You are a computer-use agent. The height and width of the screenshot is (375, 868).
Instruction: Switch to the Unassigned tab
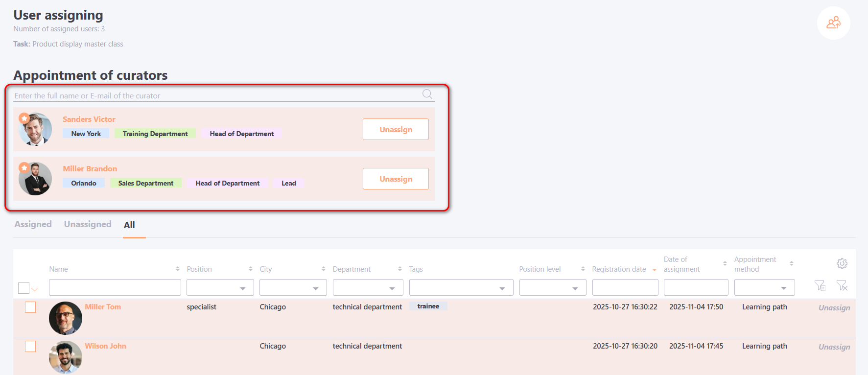click(88, 224)
